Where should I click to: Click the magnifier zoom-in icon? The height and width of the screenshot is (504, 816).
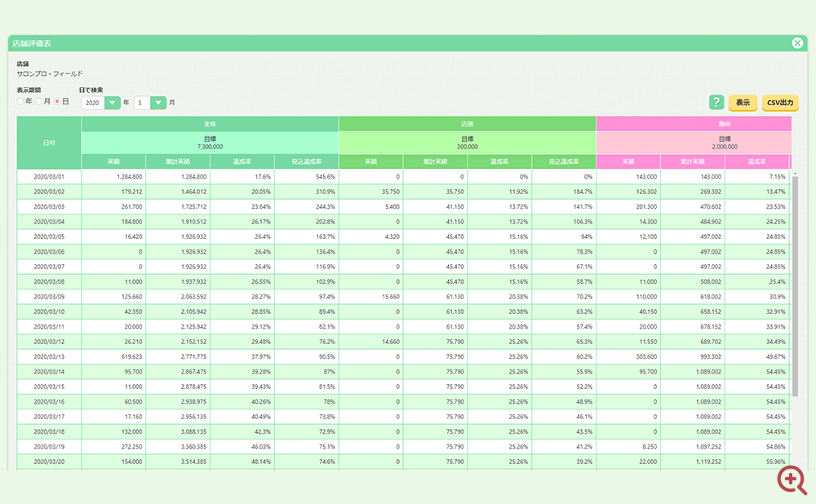pos(792,480)
